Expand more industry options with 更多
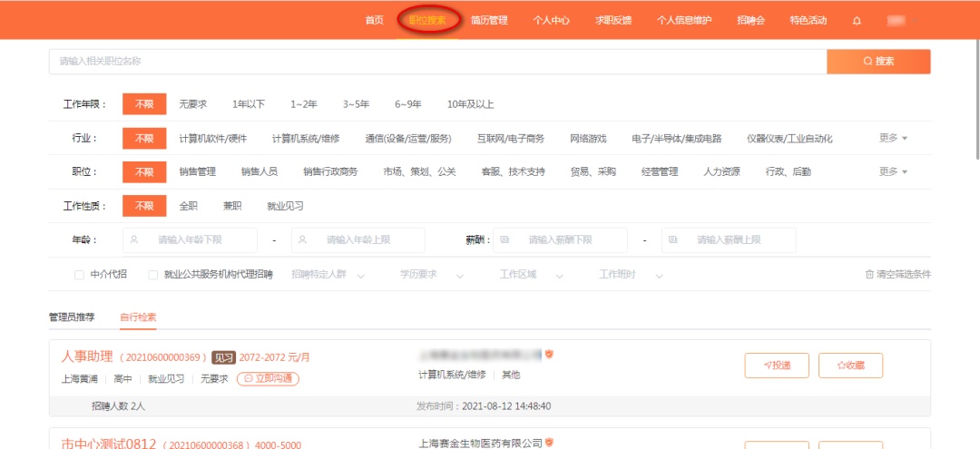Viewport: 980px width, 449px height. (893, 138)
